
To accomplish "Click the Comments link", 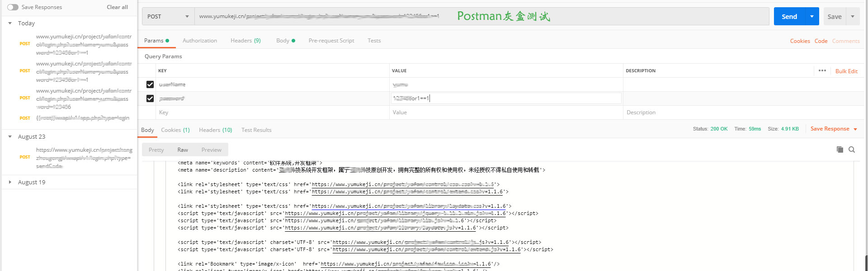I will (x=846, y=41).
